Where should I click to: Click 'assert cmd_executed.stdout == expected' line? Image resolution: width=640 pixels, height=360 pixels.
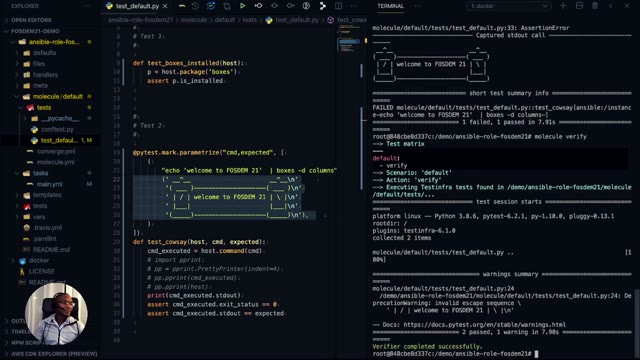(x=216, y=313)
